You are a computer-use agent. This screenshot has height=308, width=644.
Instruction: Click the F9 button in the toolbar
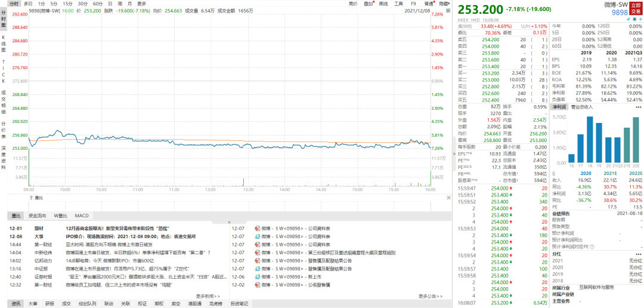(x=414, y=4)
